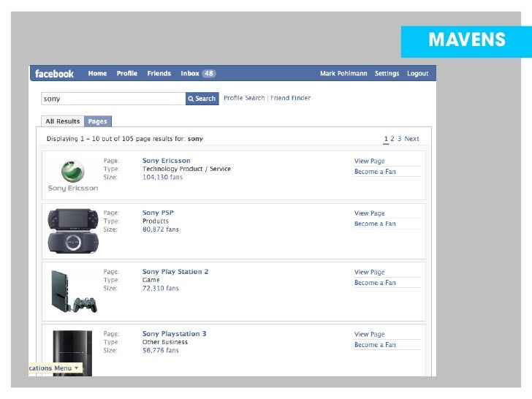Click the Logout link
532x399 pixels.
(418, 73)
